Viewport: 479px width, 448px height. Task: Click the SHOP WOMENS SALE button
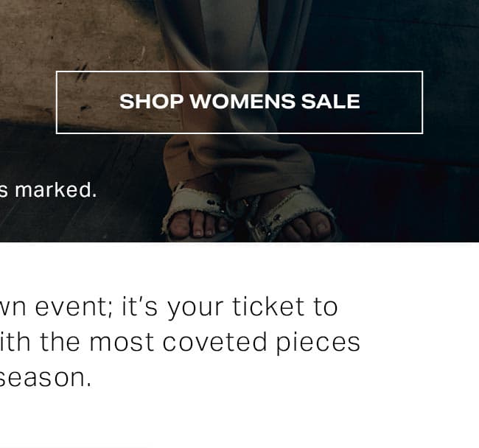[x=239, y=102]
